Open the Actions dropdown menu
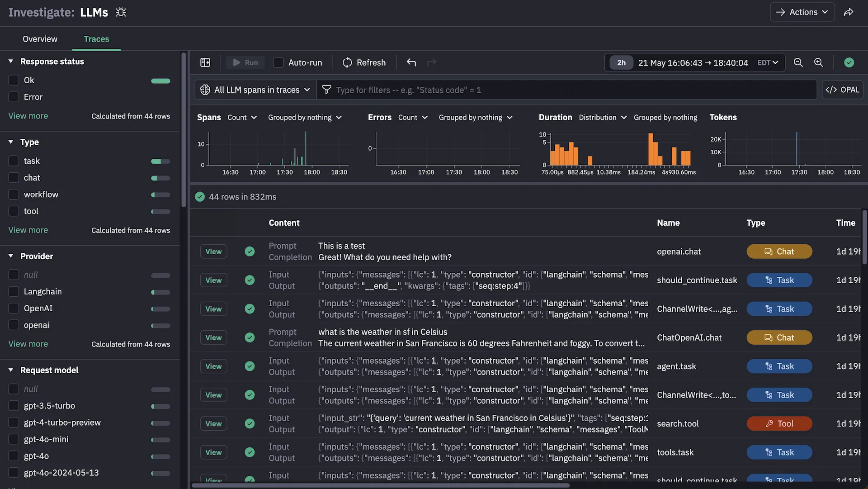 pos(802,12)
